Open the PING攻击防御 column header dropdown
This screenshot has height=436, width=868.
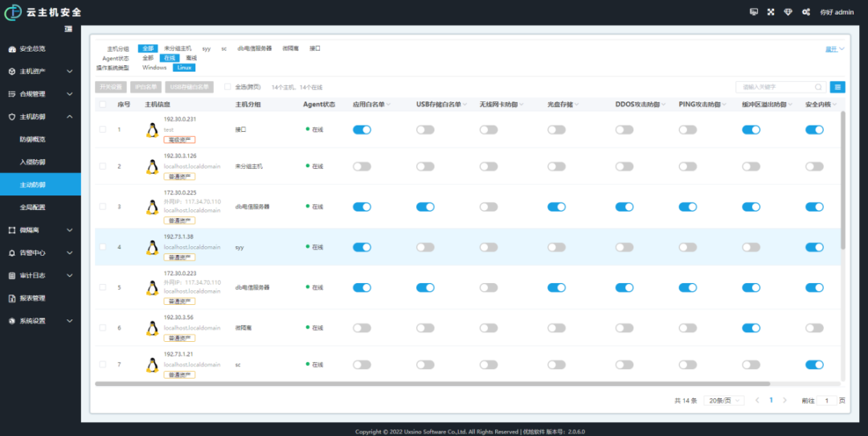(x=725, y=104)
